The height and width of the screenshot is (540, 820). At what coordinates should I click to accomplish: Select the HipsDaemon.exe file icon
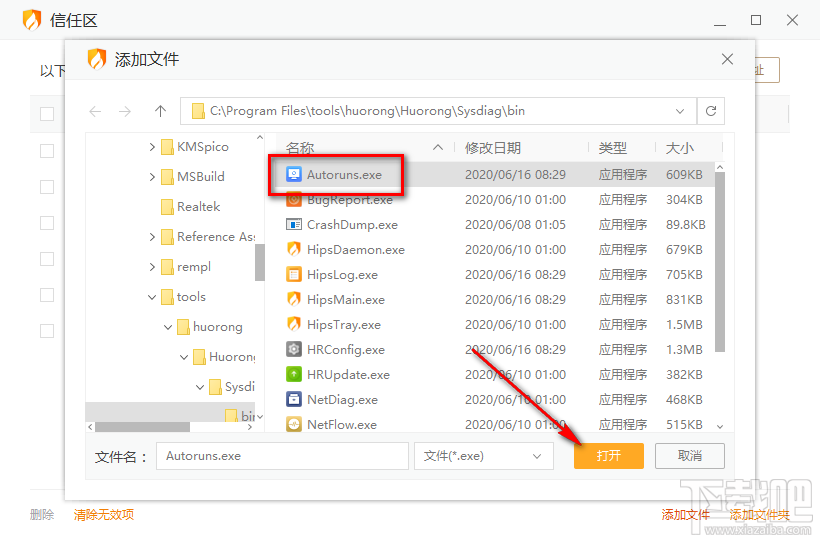tap(294, 249)
